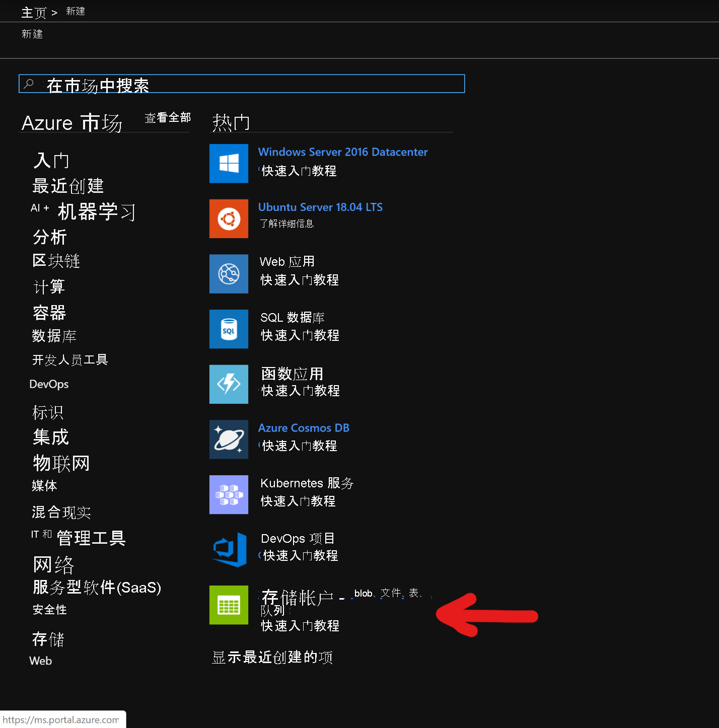
Task: Open 快速入门教程 under Kubernetes 服务
Action: [298, 501]
